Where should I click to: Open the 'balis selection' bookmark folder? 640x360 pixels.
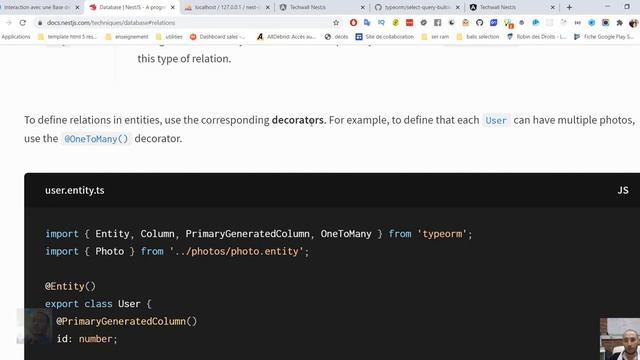pyautogui.click(x=478, y=37)
